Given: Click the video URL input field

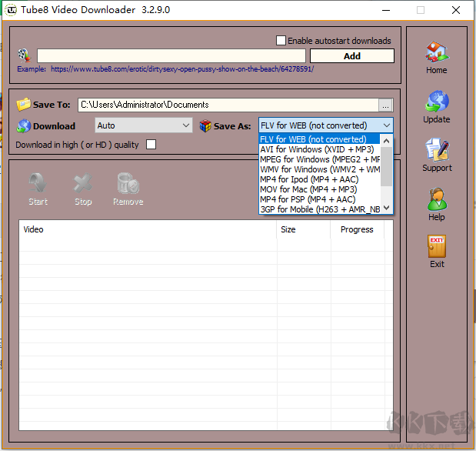Looking at the screenshot, I should coord(171,55).
